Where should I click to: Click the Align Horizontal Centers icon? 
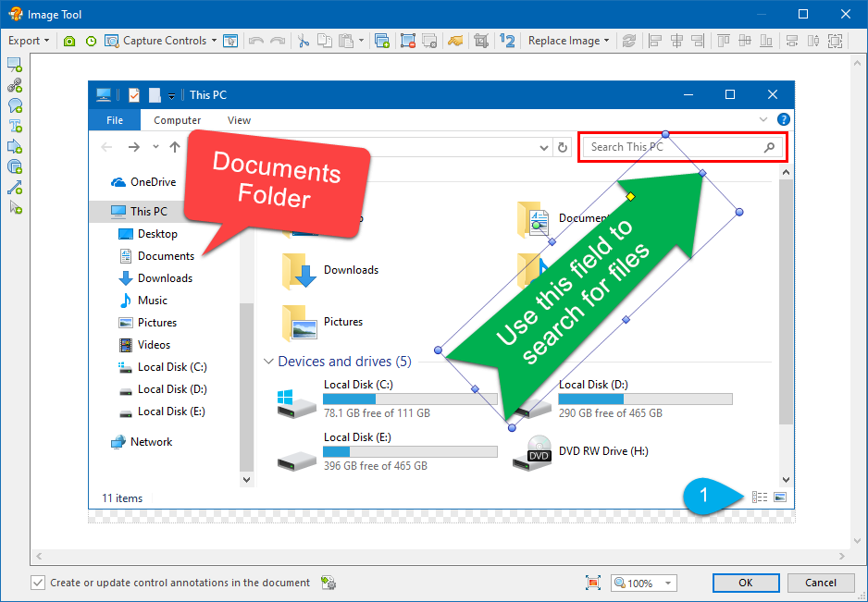click(676, 41)
